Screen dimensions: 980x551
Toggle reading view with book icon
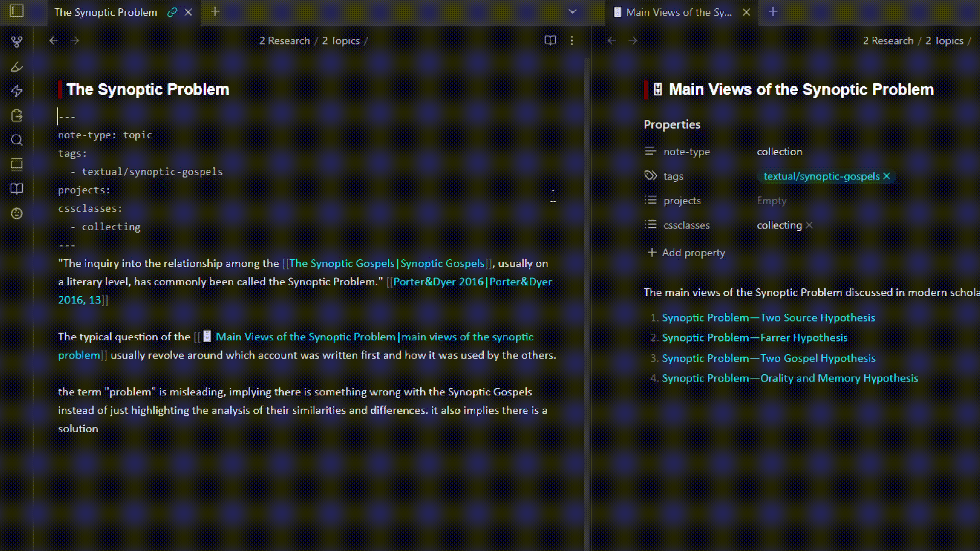pyautogui.click(x=550, y=40)
